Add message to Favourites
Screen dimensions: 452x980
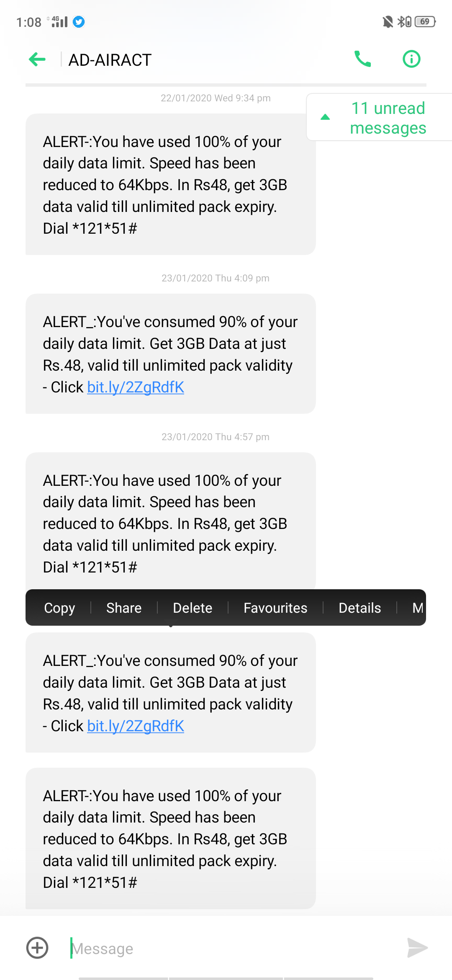[275, 608]
